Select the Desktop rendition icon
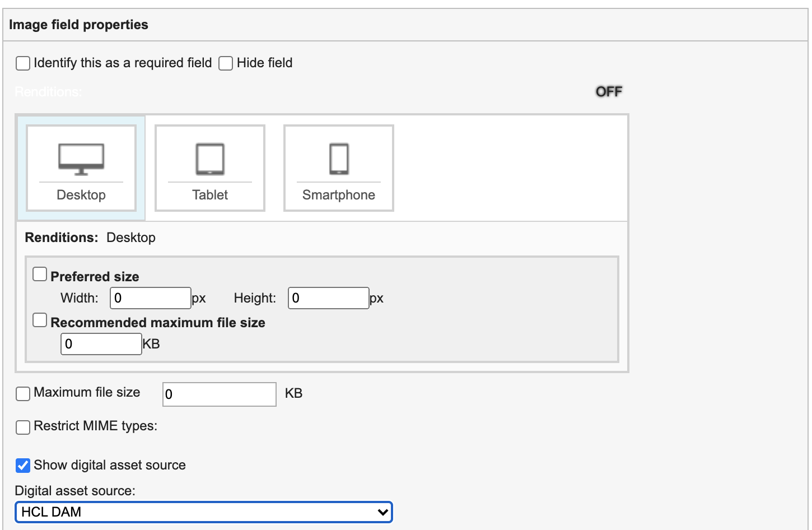 pos(81,168)
